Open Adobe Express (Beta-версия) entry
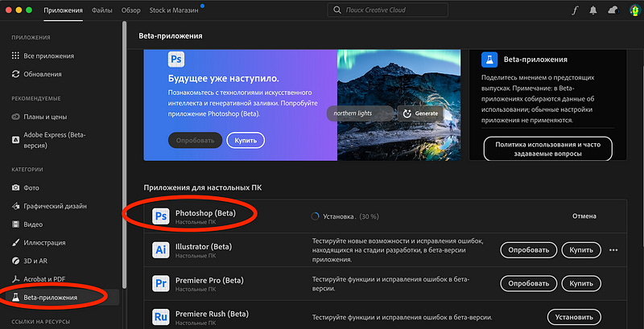This screenshot has width=644, height=329. coord(55,140)
